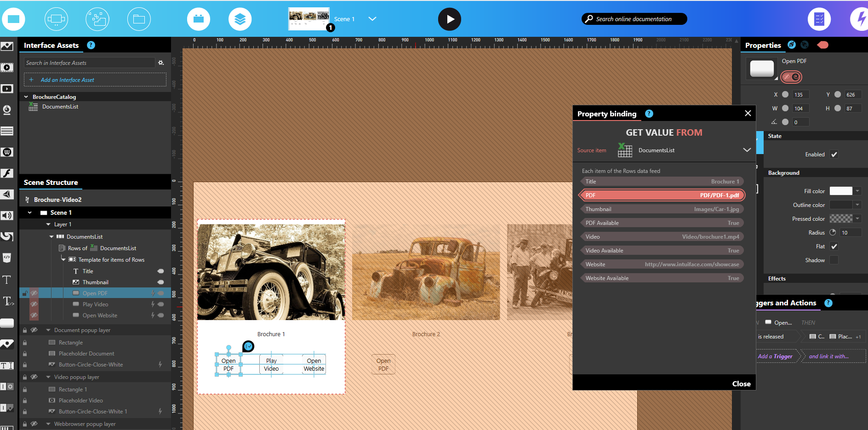Play the experience with Play button
Viewport: 868px width, 430px height.
tap(450, 19)
